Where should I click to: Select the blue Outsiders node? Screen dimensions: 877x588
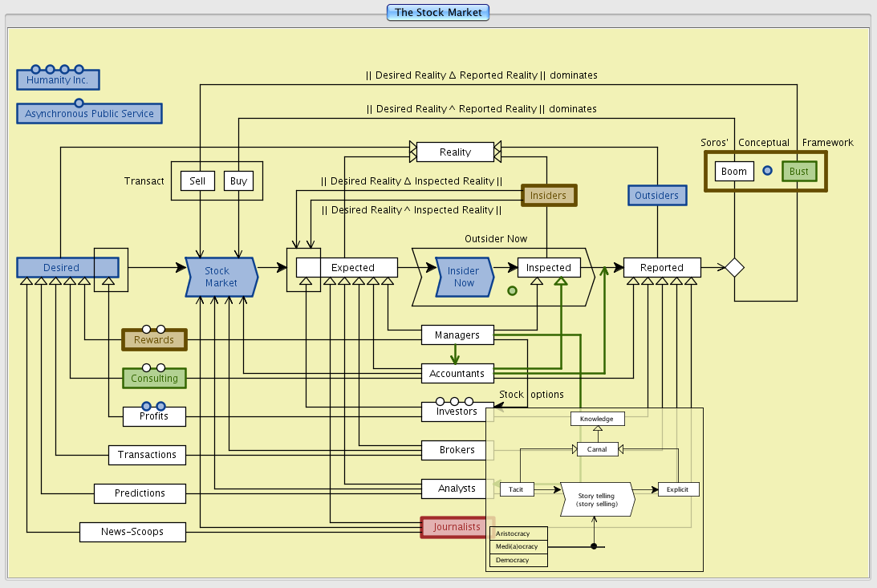point(656,195)
